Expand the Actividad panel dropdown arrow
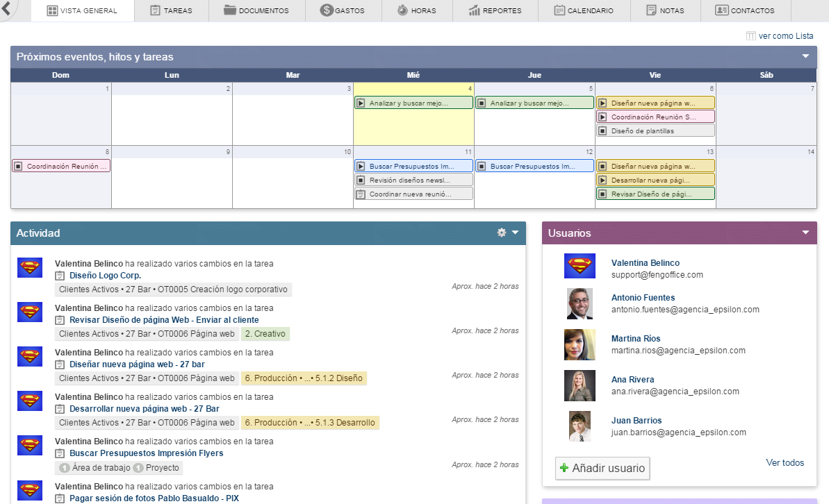 [516, 233]
